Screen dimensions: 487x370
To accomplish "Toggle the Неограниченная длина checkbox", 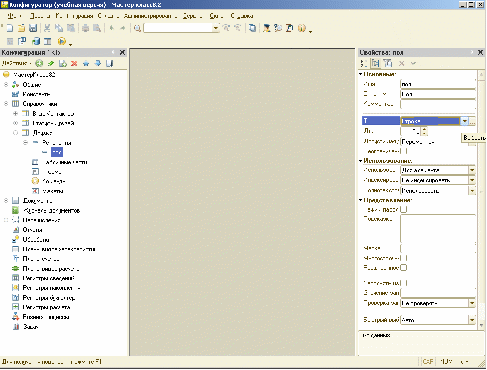I will click(x=404, y=151).
